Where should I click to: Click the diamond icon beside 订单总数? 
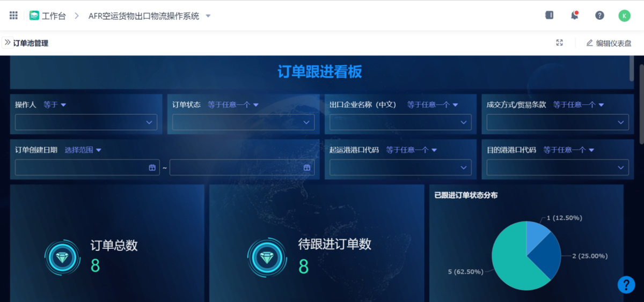point(62,257)
